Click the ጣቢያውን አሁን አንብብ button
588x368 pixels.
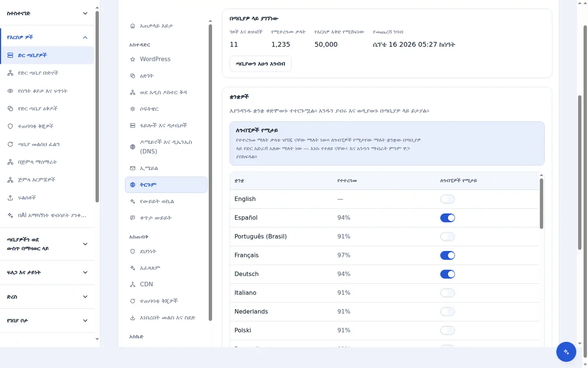point(261,64)
